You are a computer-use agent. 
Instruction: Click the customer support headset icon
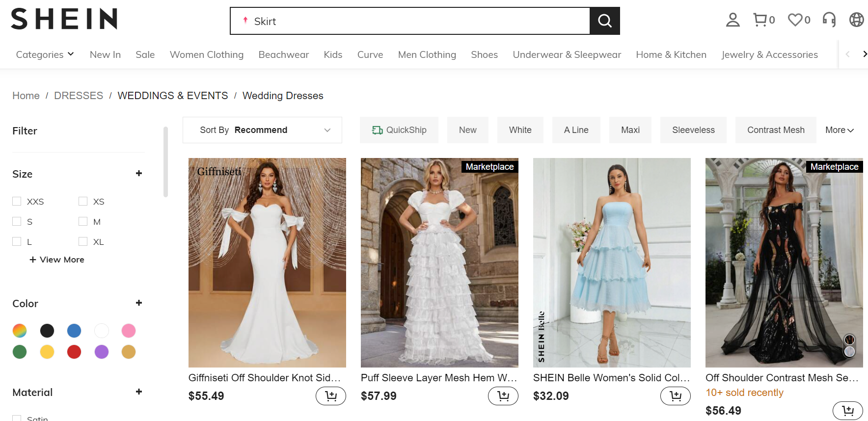(x=829, y=20)
